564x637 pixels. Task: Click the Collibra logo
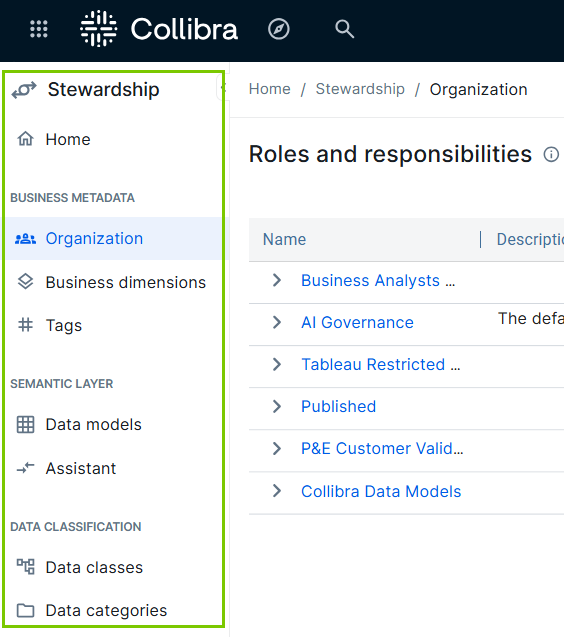159,29
